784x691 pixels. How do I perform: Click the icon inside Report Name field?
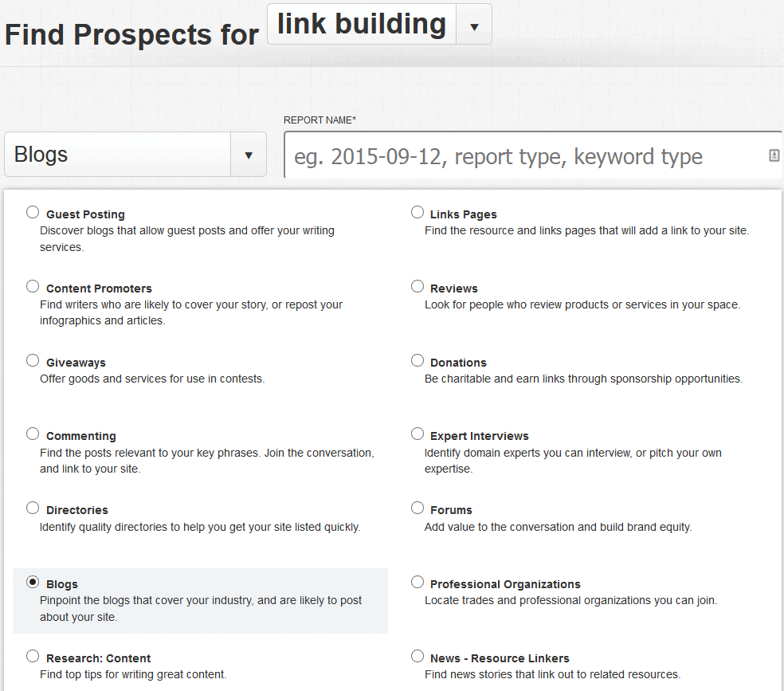pyautogui.click(x=774, y=155)
